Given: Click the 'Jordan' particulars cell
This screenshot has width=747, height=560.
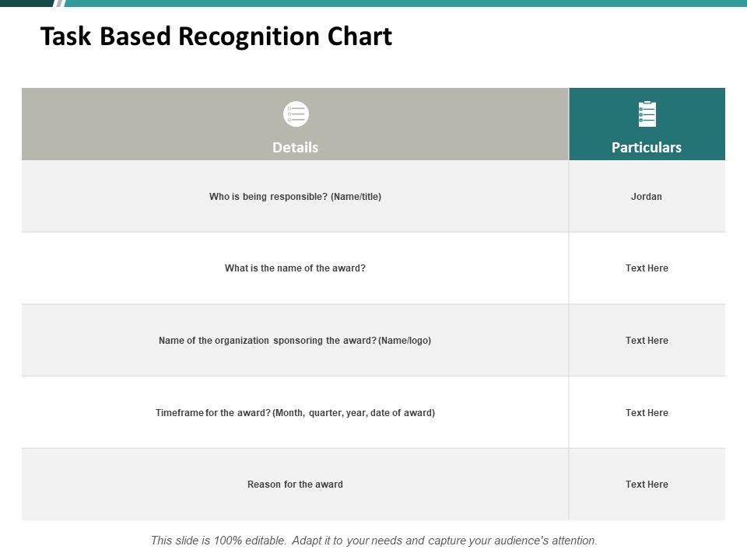Looking at the screenshot, I should 647,197.
